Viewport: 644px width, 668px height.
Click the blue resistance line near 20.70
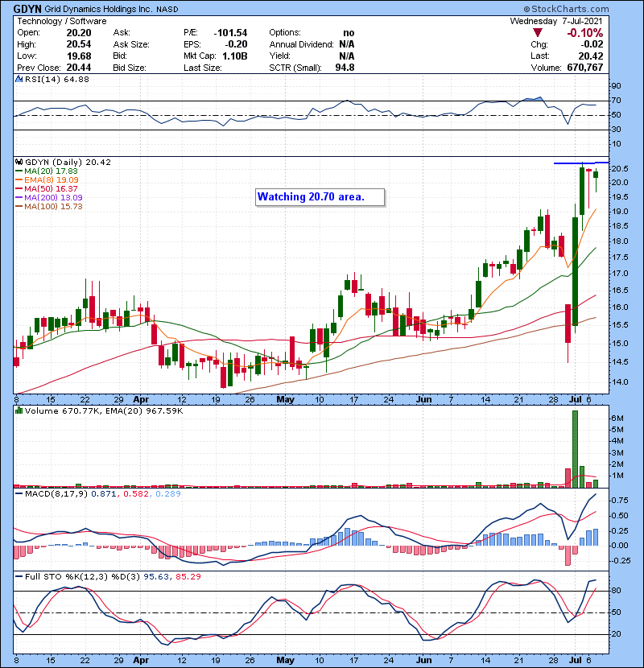click(581, 163)
